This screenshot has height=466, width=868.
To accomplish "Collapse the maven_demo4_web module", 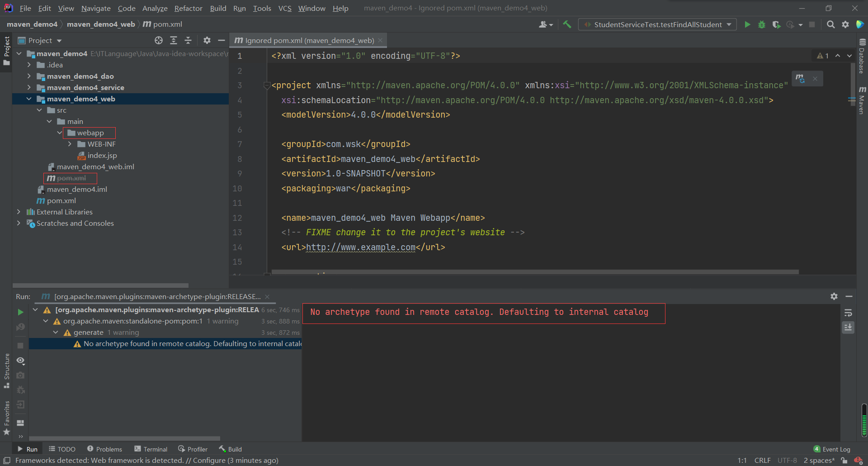I will point(29,99).
